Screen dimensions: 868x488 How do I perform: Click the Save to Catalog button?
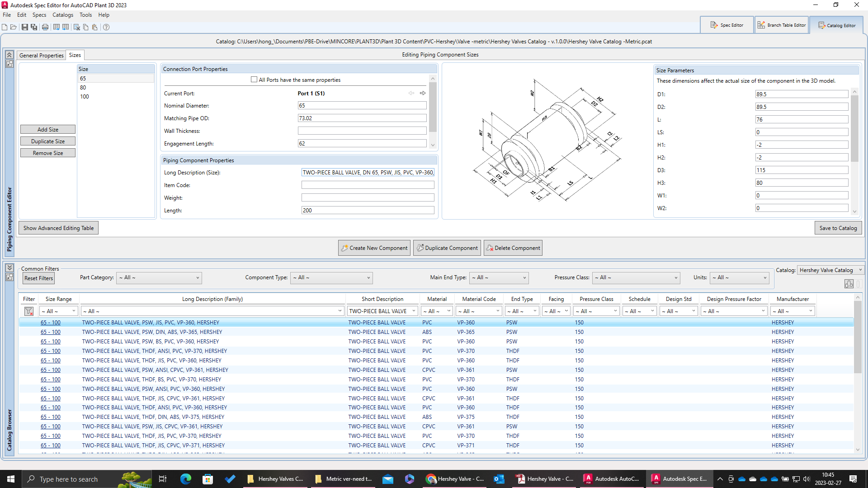pos(838,228)
